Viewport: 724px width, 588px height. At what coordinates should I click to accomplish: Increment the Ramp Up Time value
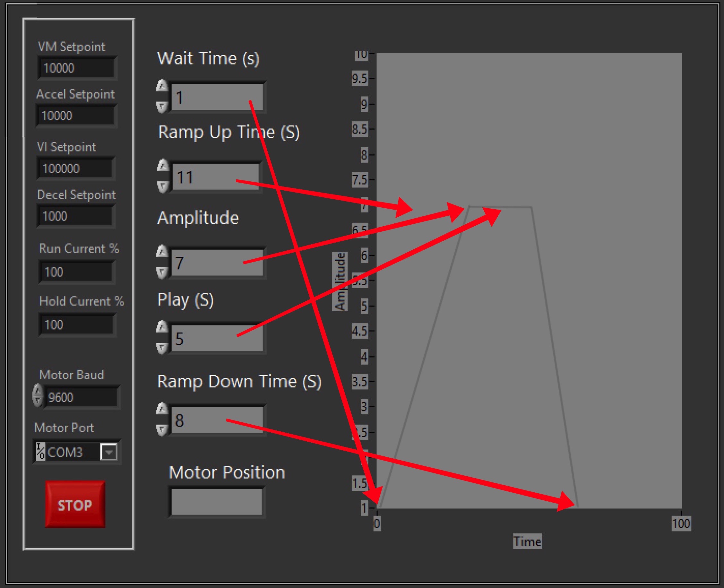[163, 165]
